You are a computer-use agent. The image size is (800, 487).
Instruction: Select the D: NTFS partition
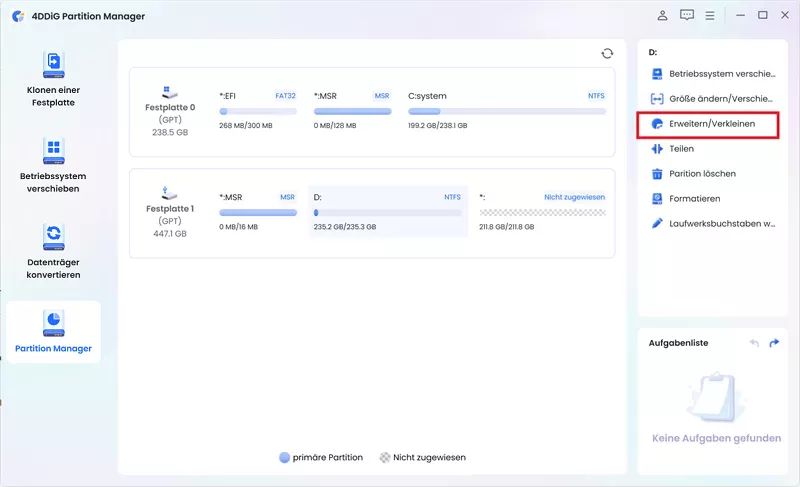(x=387, y=212)
